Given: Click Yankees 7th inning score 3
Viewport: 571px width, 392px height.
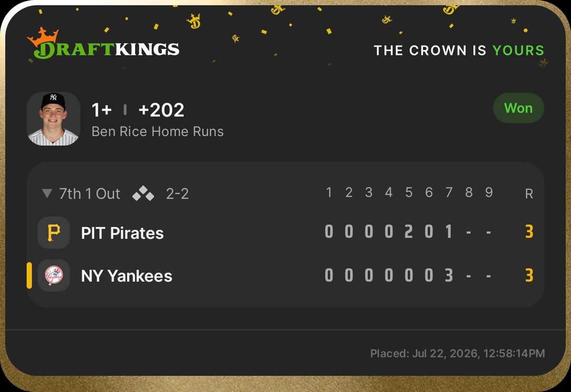Looking at the screenshot, I should click(449, 275).
